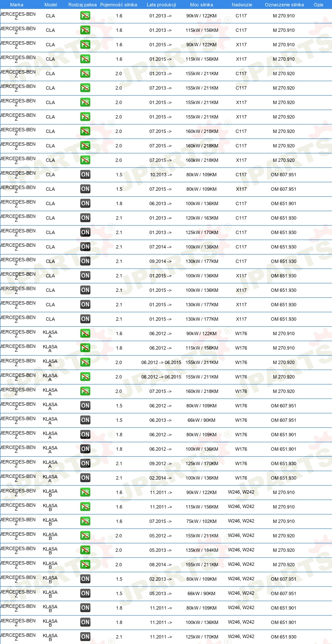The image size is (332, 644).
Task: Click the Model column header
Action: (51, 4)
